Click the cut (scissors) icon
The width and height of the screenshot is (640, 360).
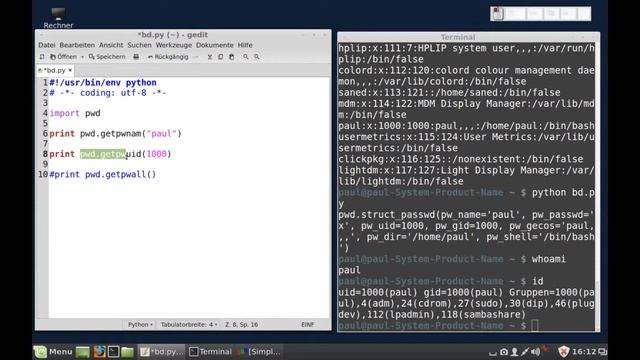click(x=210, y=57)
